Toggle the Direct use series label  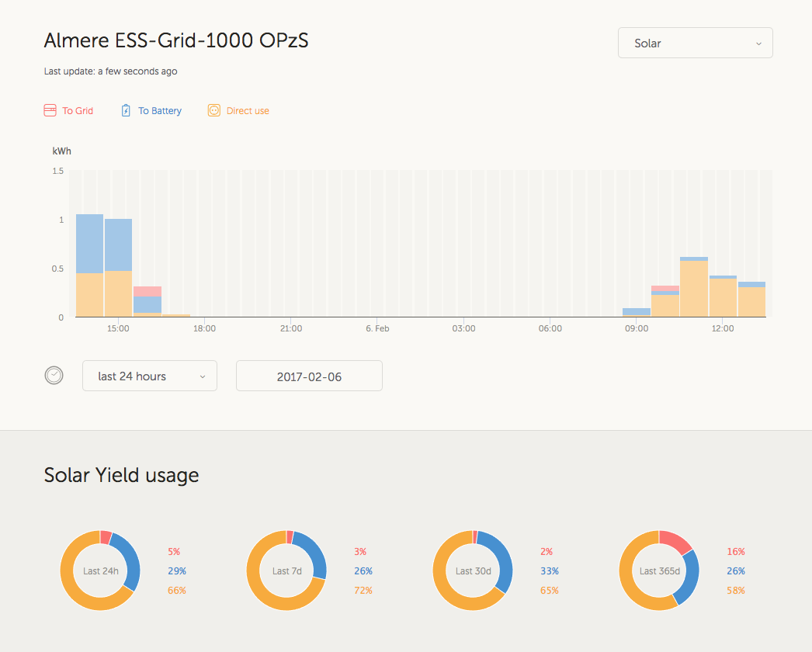[x=248, y=111]
